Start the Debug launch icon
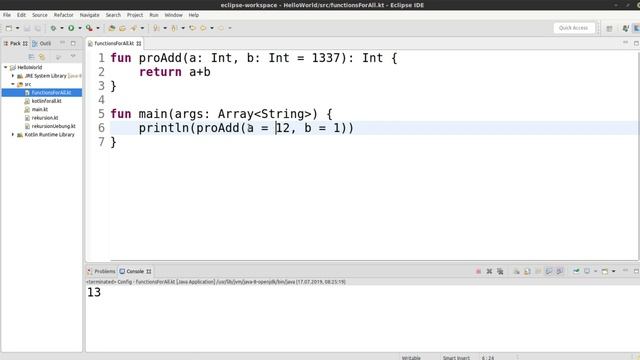The image size is (640, 360). point(53,28)
